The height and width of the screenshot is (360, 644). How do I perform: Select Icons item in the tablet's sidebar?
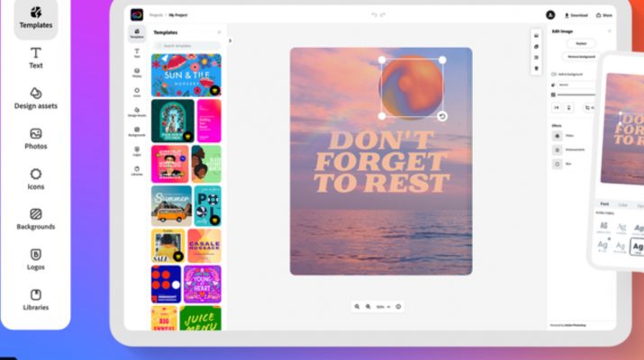point(137,93)
